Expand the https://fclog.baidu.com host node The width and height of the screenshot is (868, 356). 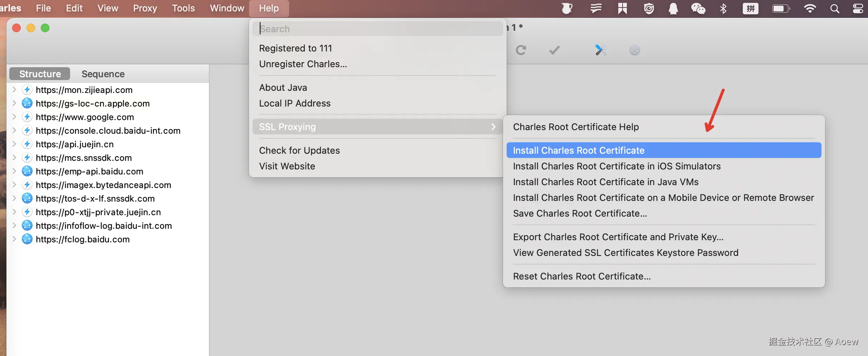click(x=14, y=239)
